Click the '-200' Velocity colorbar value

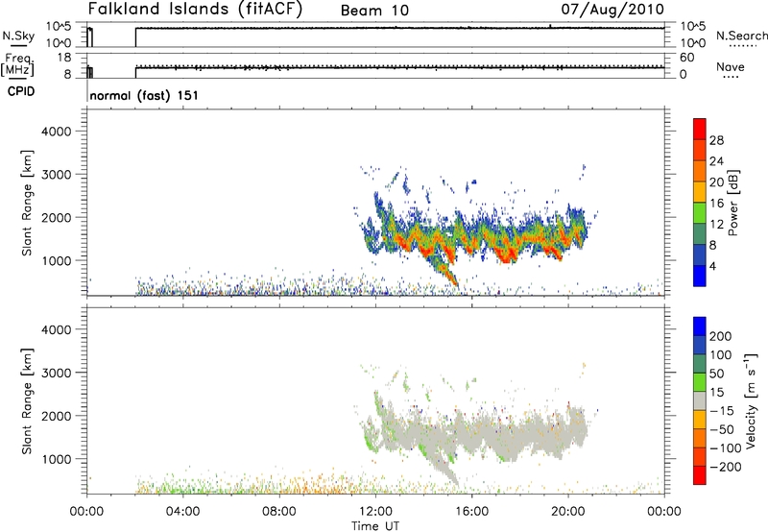726,467
